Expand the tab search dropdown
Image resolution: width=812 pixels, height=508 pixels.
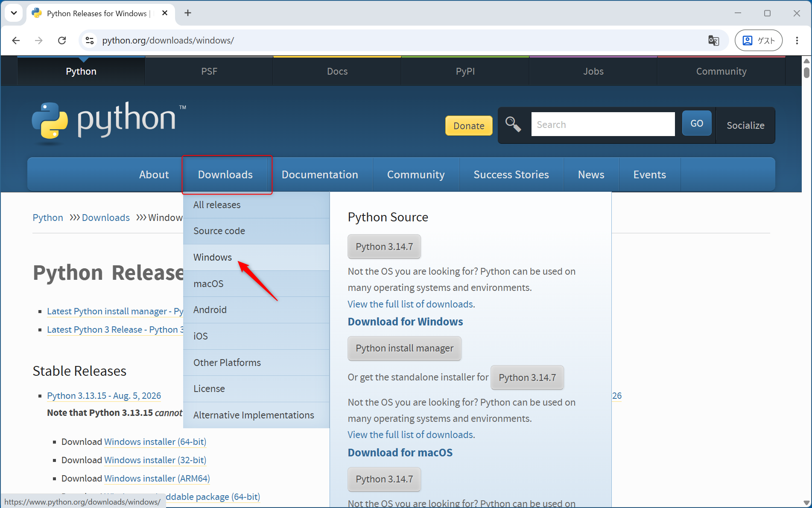point(14,13)
